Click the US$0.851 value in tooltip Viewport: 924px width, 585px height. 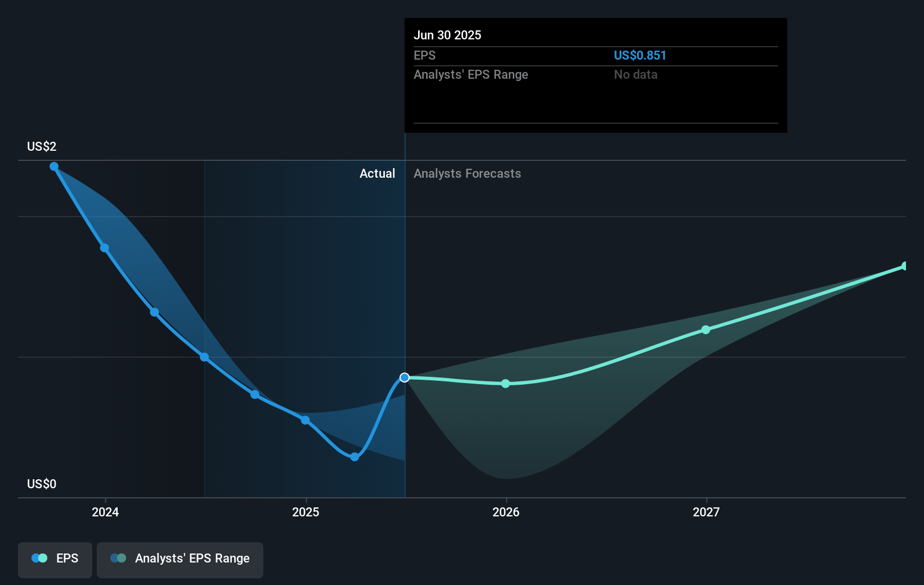tap(640, 55)
